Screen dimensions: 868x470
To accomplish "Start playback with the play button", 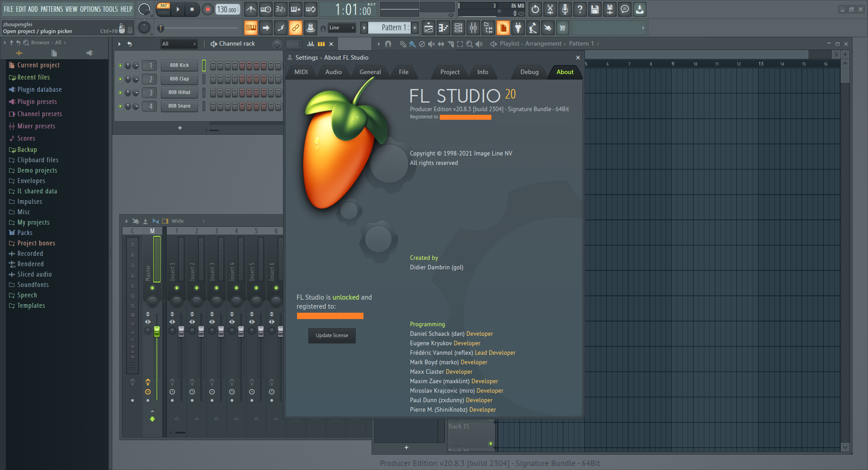I will click(x=178, y=9).
